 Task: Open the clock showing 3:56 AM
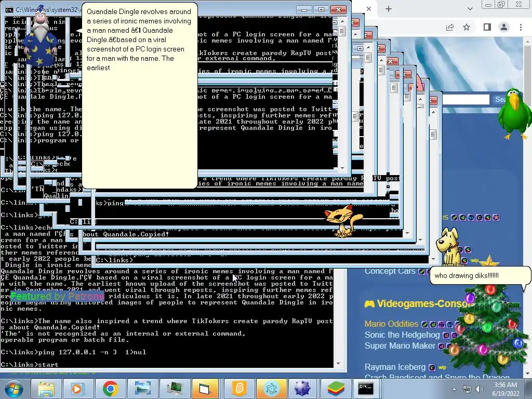(506, 389)
